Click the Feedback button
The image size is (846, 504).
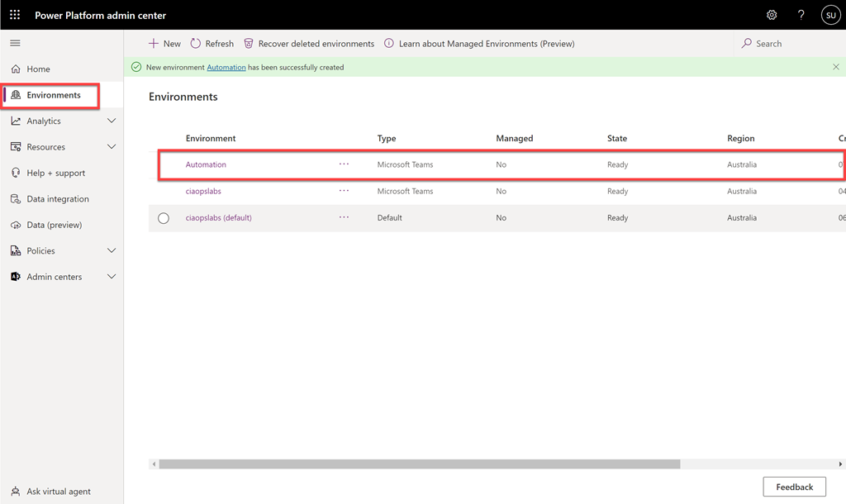(x=794, y=487)
